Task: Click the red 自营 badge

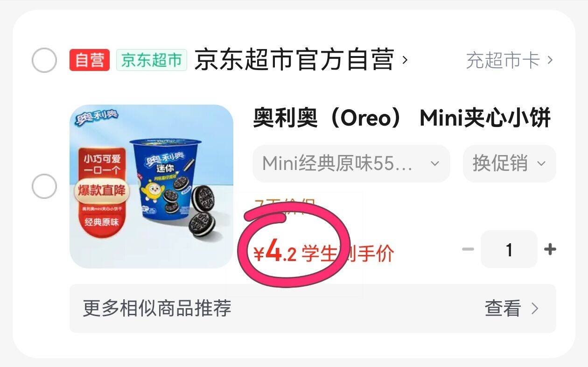Action: (x=90, y=60)
